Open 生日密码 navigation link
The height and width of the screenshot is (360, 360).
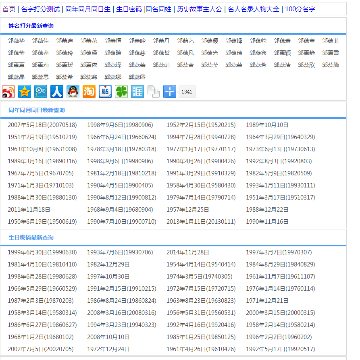pyautogui.click(x=129, y=9)
